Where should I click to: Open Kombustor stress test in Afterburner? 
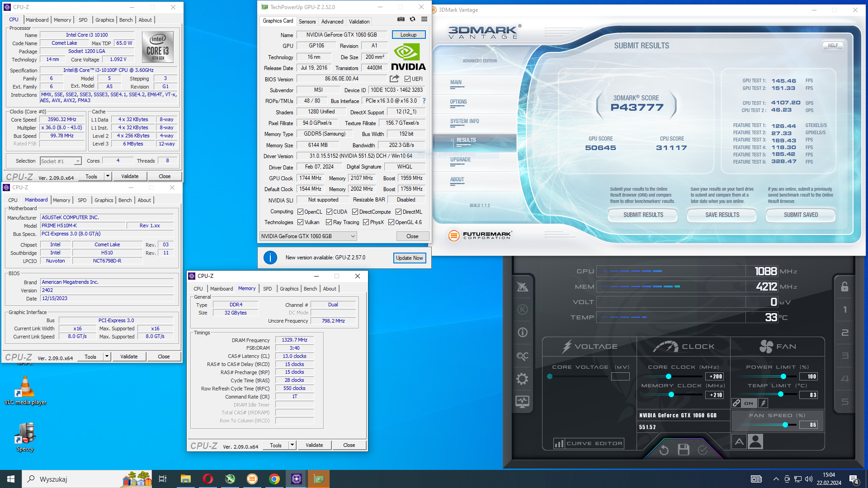tap(523, 310)
